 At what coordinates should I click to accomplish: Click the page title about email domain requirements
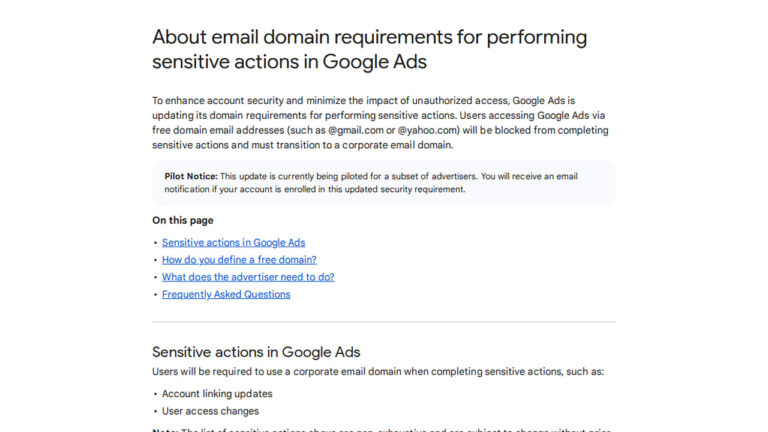coord(369,49)
